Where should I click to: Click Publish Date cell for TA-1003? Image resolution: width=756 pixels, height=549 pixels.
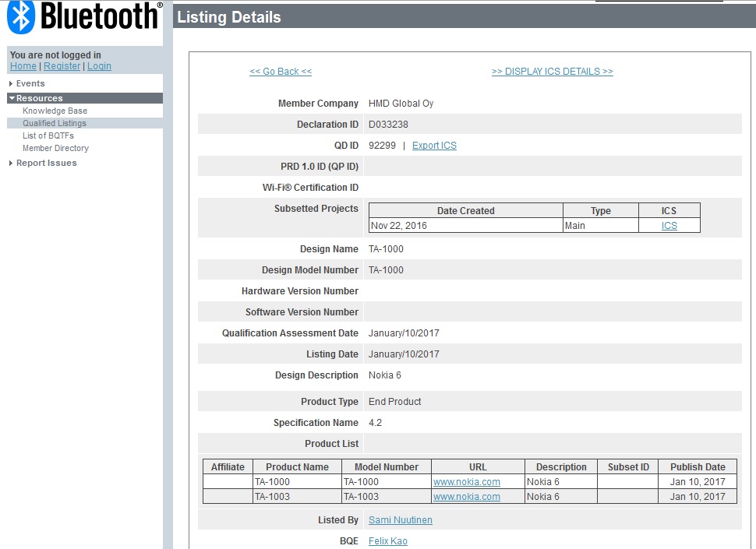[x=698, y=497]
